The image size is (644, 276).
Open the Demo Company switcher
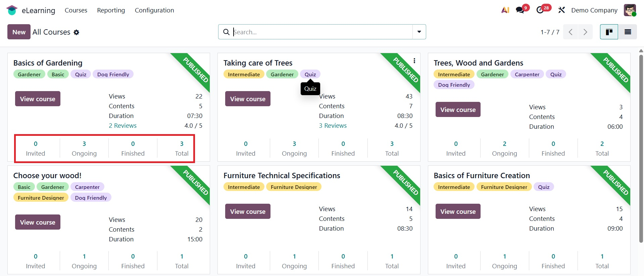pyautogui.click(x=594, y=10)
